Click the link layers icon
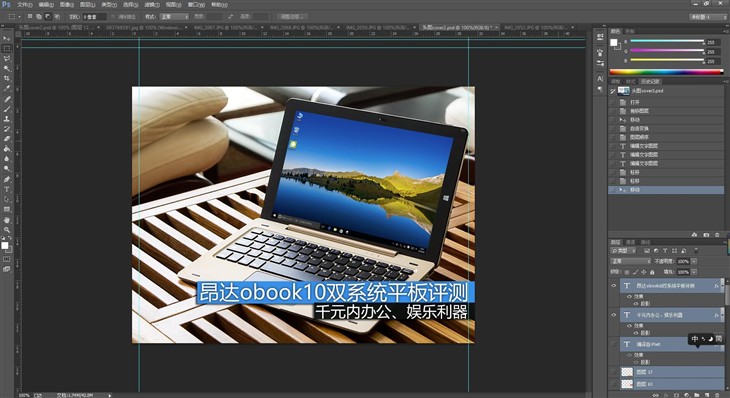The width and height of the screenshot is (730, 398). (656, 395)
